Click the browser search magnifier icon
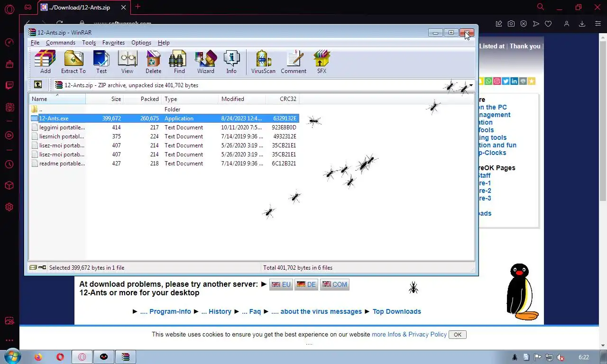Screen dimensions: 607x364 [541, 7]
